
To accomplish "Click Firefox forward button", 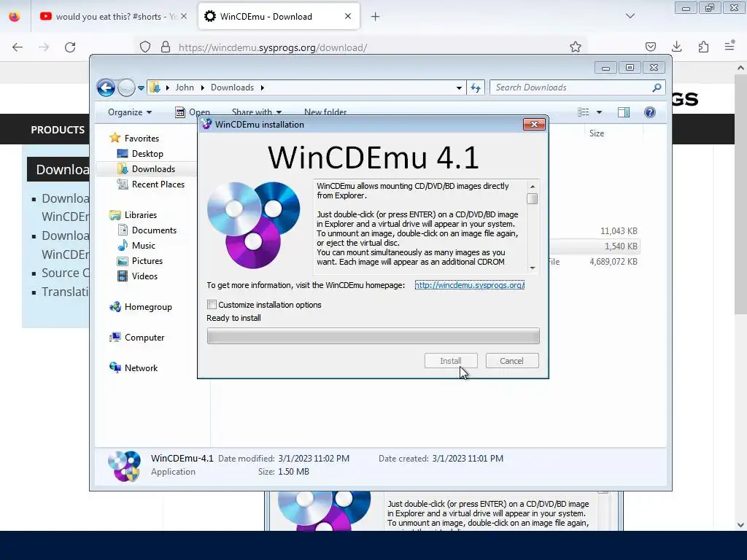I will (x=44, y=47).
